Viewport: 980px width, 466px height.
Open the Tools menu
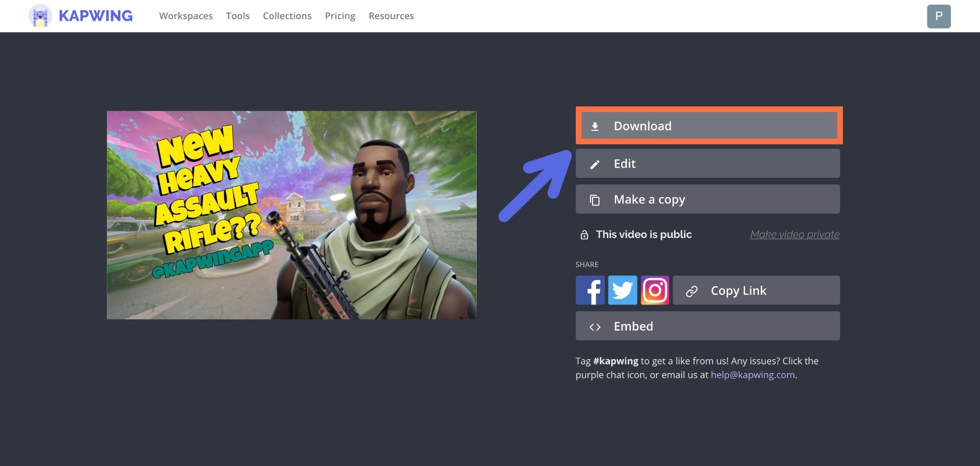point(238,16)
